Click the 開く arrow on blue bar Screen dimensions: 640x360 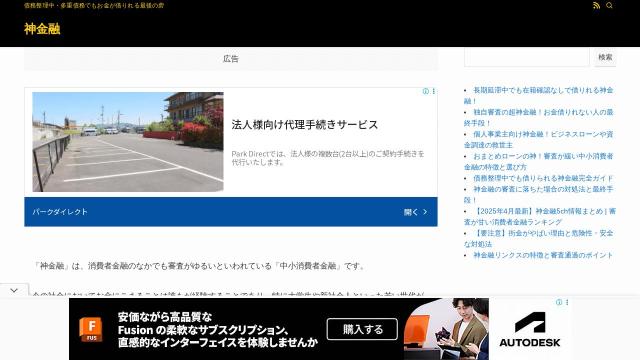[x=416, y=212]
